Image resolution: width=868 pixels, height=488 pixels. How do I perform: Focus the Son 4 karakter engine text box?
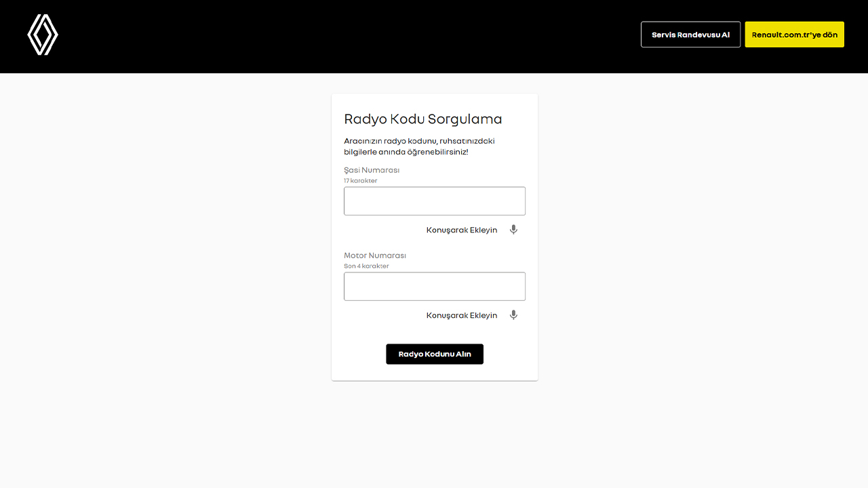point(435,286)
